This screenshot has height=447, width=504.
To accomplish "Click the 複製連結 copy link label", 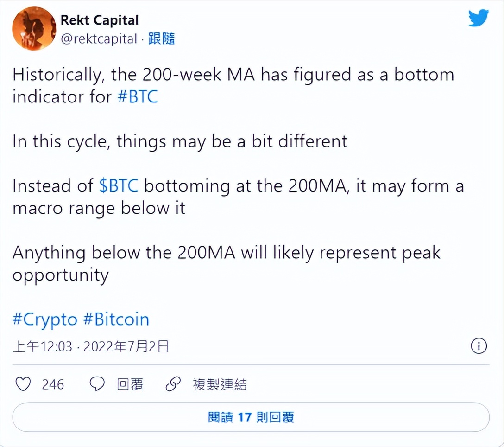I will (220, 384).
